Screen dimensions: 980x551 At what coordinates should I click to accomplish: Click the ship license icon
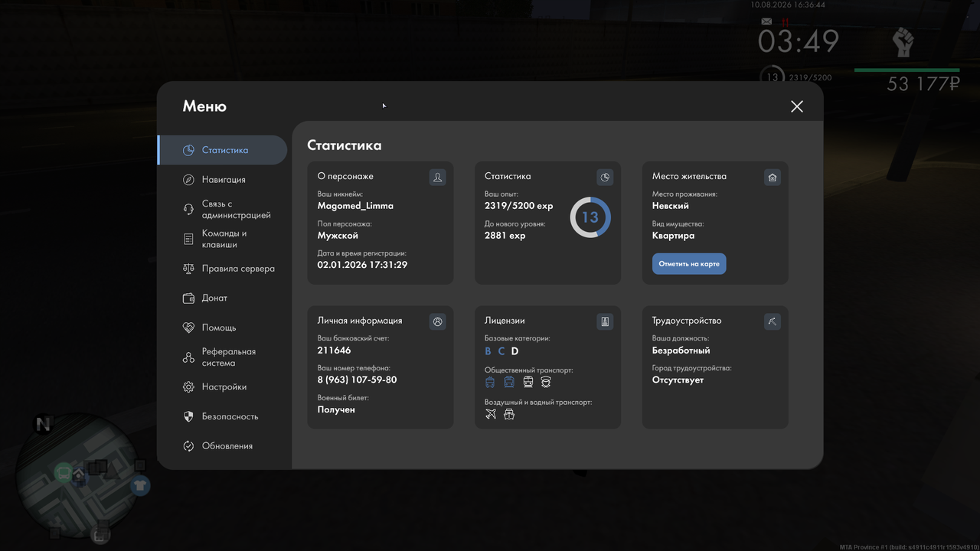[x=509, y=414]
